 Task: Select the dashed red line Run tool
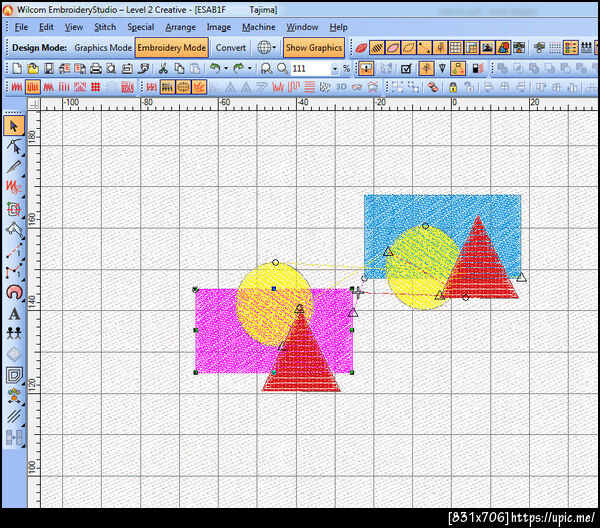pos(14,251)
